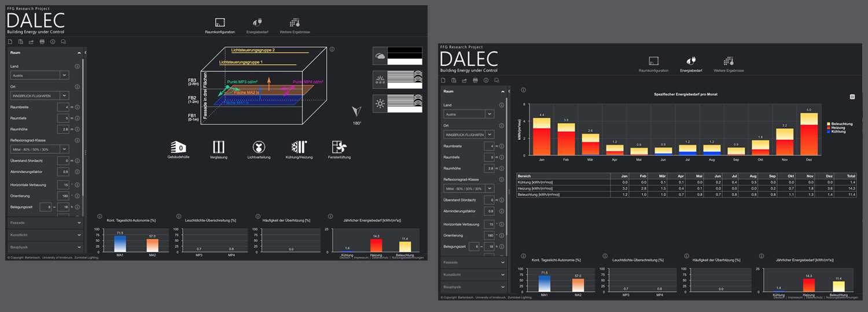Open the Gebäudehülle building envelope settings
The width and height of the screenshot is (868, 312).
pos(178,147)
